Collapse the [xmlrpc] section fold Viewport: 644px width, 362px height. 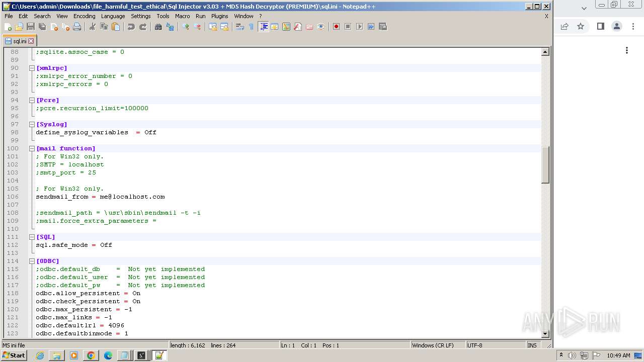pyautogui.click(x=32, y=68)
